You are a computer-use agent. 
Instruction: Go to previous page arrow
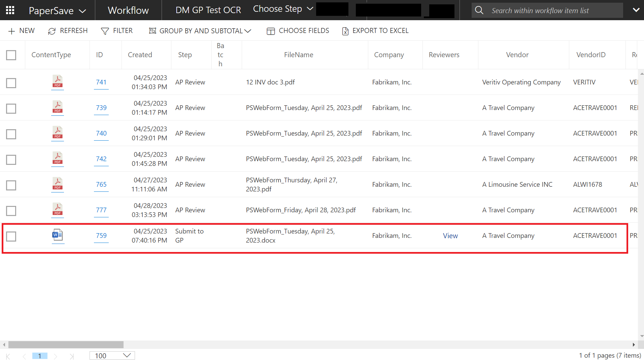[24, 356]
